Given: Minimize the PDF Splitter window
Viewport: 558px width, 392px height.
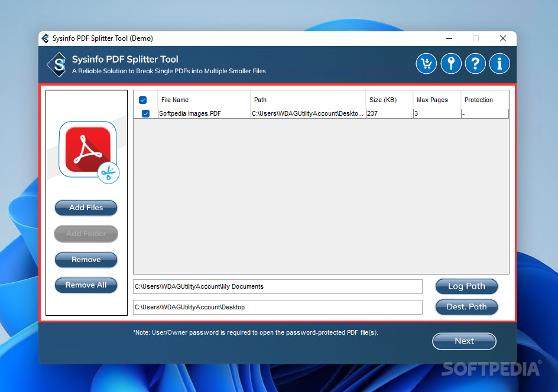Looking at the screenshot, I should (x=449, y=38).
